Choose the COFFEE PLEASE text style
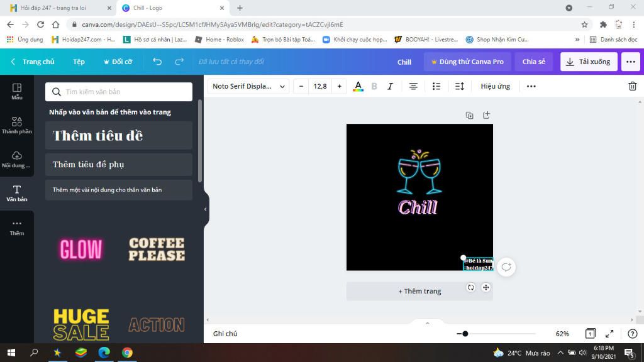Viewport: 644px width, 362px height. [x=157, y=249]
